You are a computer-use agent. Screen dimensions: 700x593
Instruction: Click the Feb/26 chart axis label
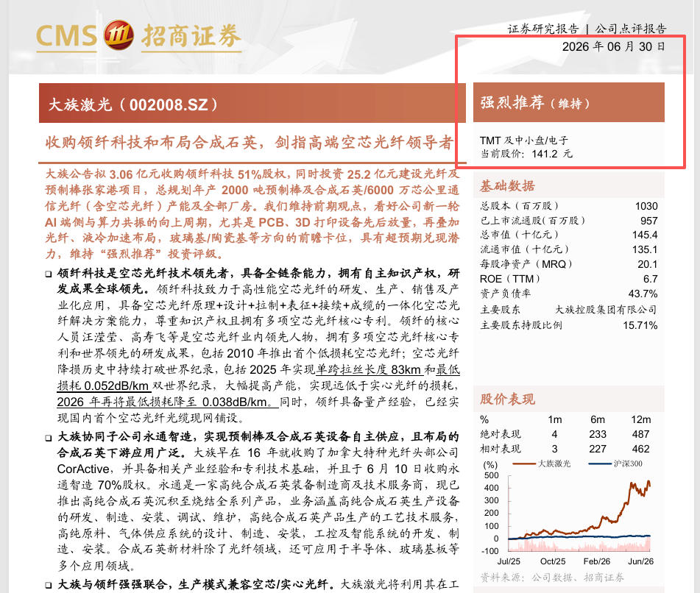(x=597, y=562)
